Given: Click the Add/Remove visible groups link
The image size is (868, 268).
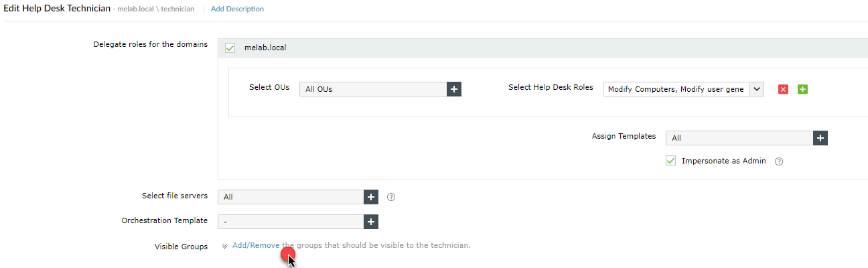Looking at the screenshot, I should coord(256,245).
